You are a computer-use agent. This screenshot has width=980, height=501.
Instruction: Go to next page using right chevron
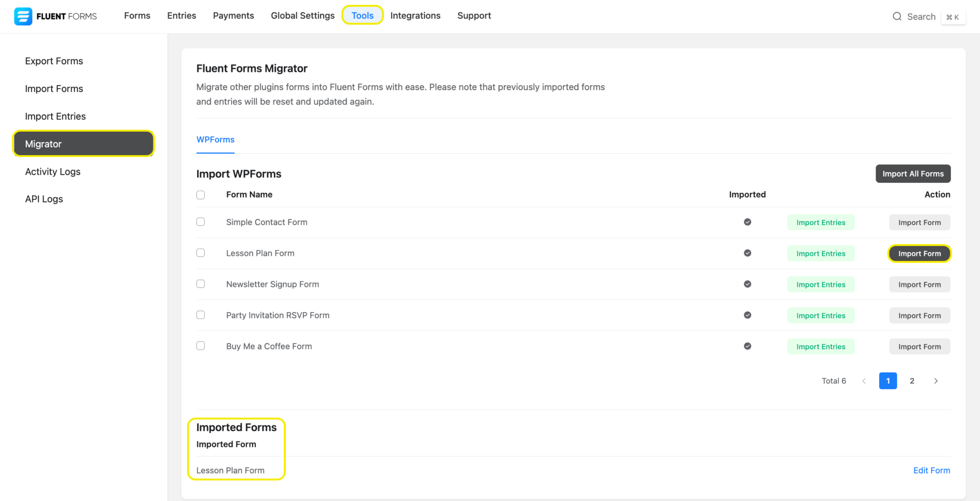point(936,380)
